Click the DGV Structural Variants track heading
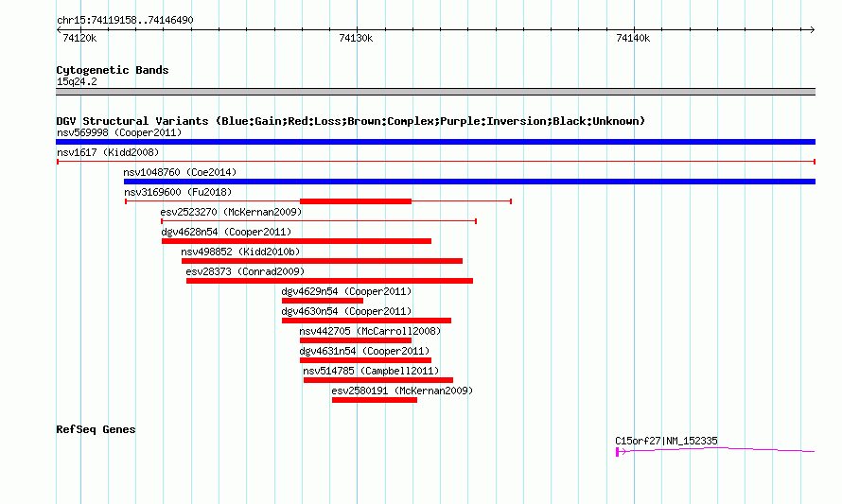842x504 pixels. tap(351, 121)
